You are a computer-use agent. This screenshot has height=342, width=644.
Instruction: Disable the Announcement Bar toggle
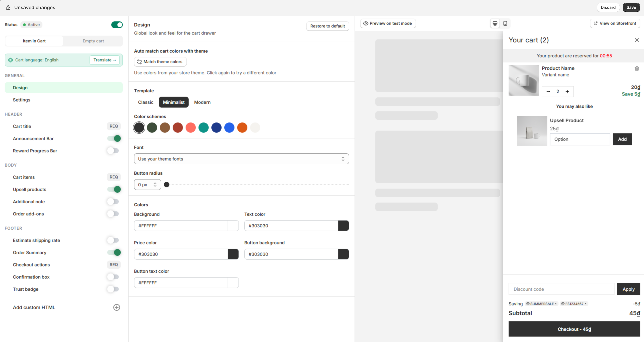tap(114, 138)
